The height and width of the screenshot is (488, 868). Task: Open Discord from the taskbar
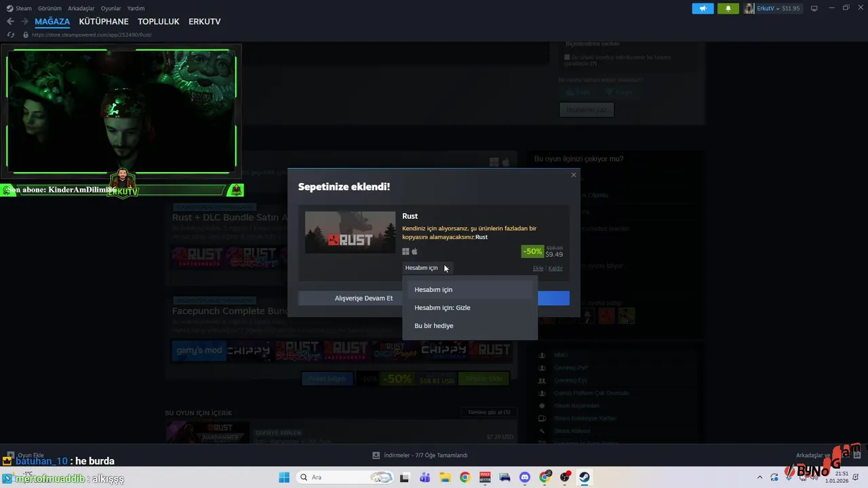pos(524,477)
